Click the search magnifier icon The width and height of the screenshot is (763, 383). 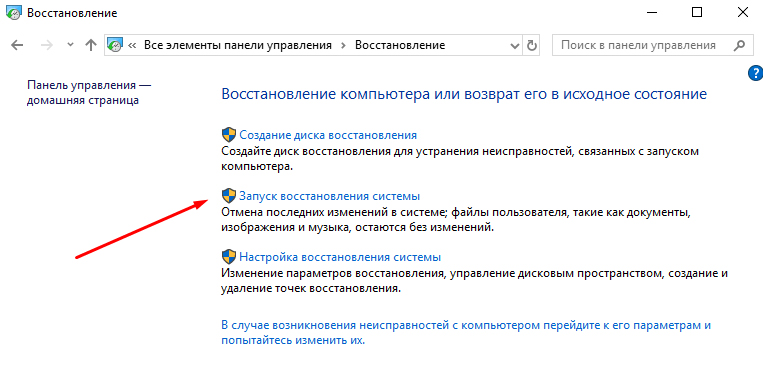pos(739,45)
